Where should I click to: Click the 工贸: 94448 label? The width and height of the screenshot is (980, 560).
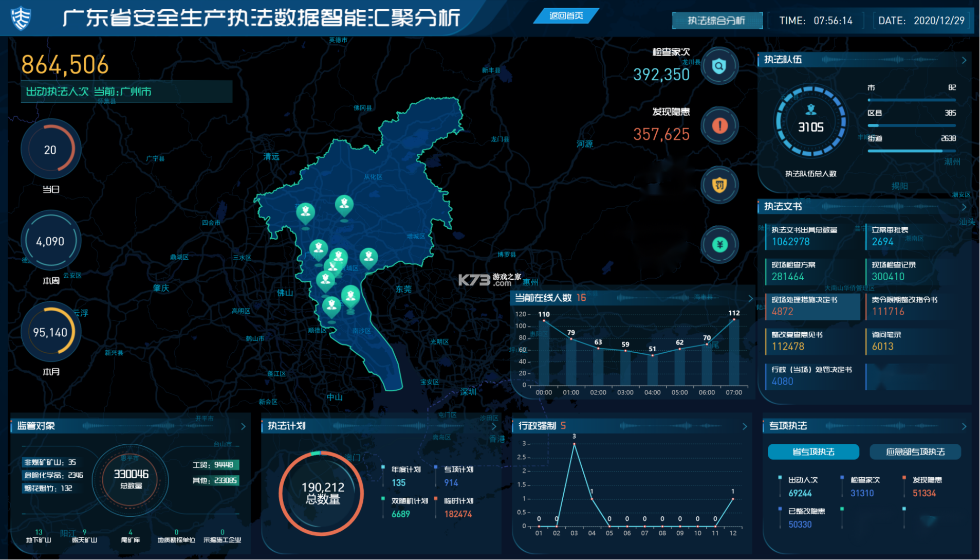tap(215, 465)
